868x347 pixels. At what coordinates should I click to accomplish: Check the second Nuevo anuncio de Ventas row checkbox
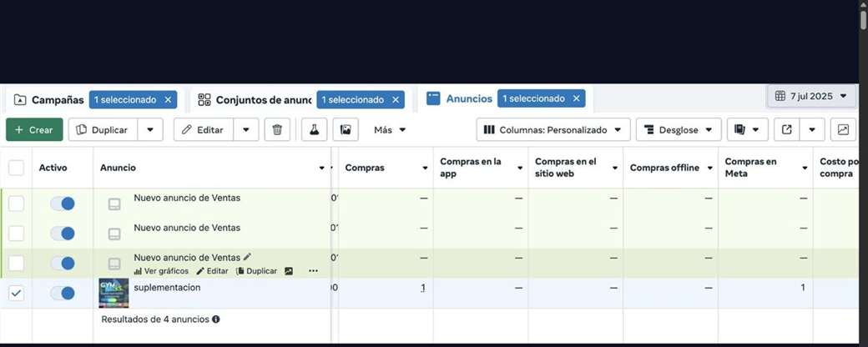pos(16,234)
